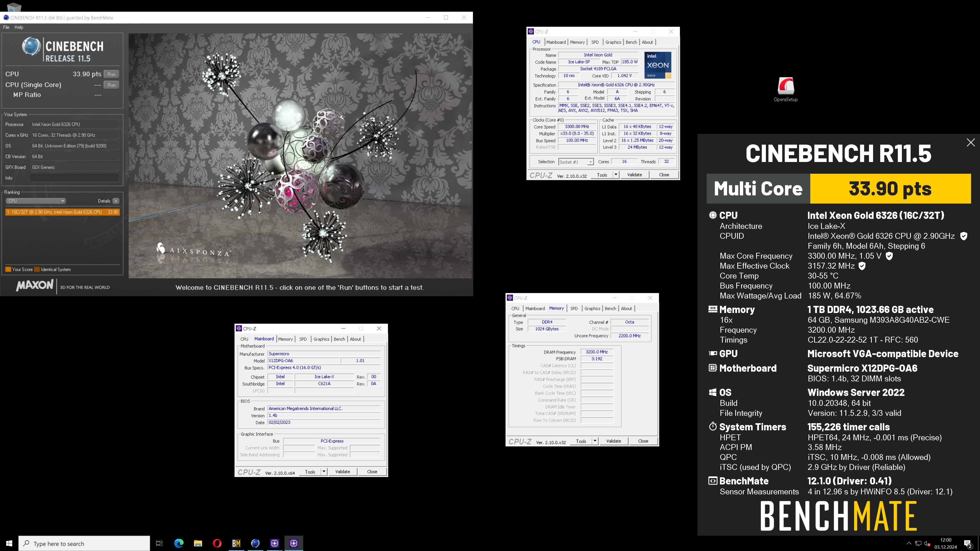Open Task View in the taskbar
The height and width of the screenshot is (551, 980).
point(160,543)
